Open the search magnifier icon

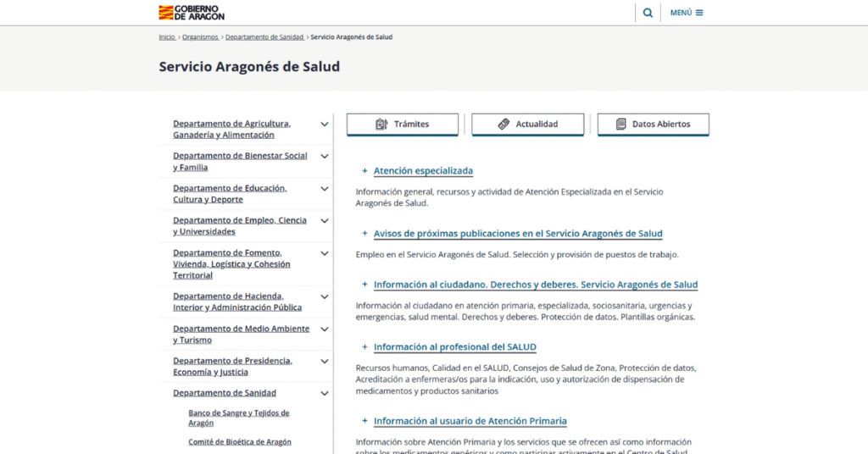[x=648, y=13]
